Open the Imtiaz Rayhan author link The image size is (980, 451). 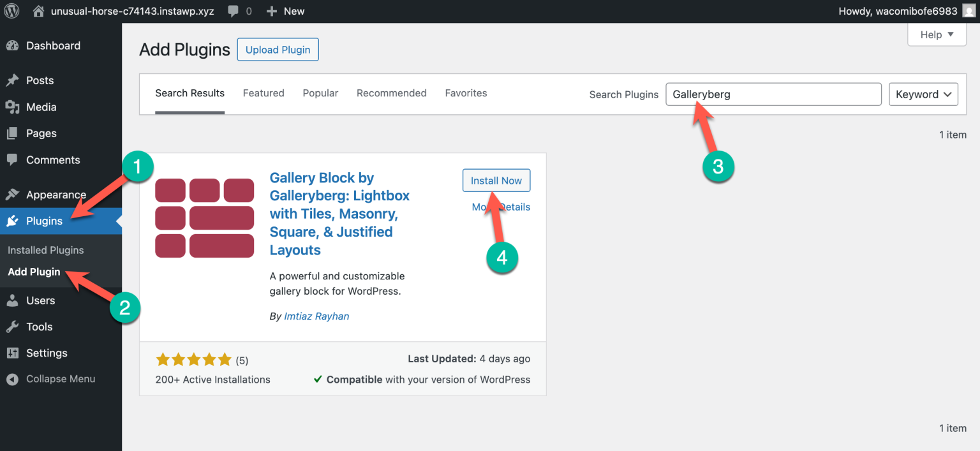click(316, 316)
